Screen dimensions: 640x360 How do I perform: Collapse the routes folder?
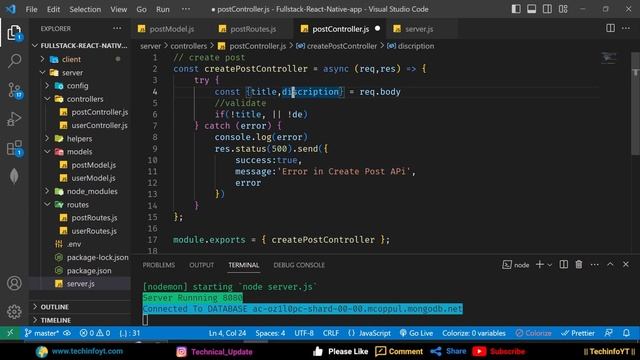(47, 204)
